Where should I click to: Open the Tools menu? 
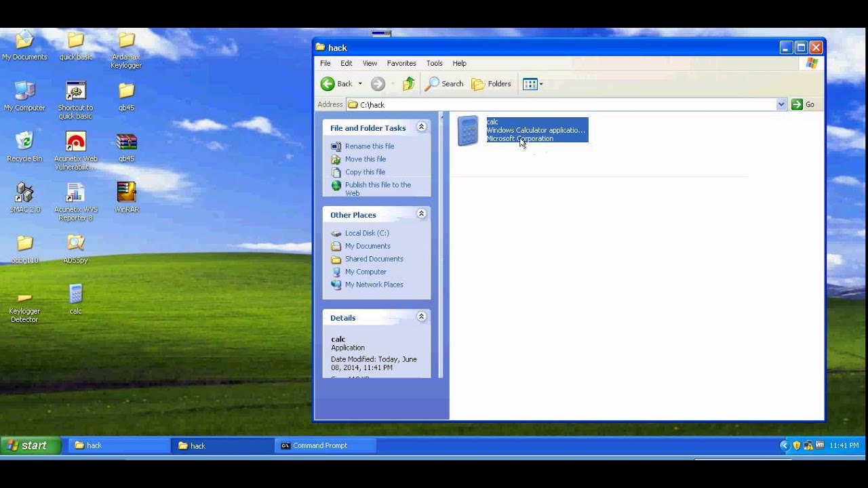[x=434, y=63]
